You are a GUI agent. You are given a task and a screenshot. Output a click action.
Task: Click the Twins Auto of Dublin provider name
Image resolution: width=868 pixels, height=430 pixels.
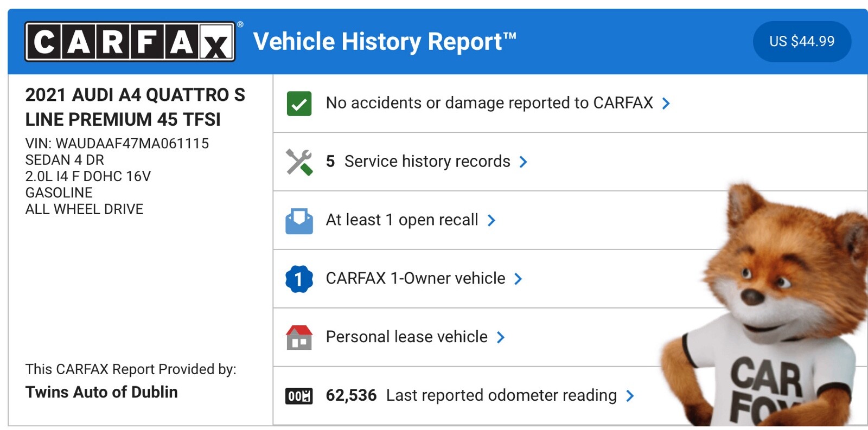pyautogui.click(x=101, y=392)
